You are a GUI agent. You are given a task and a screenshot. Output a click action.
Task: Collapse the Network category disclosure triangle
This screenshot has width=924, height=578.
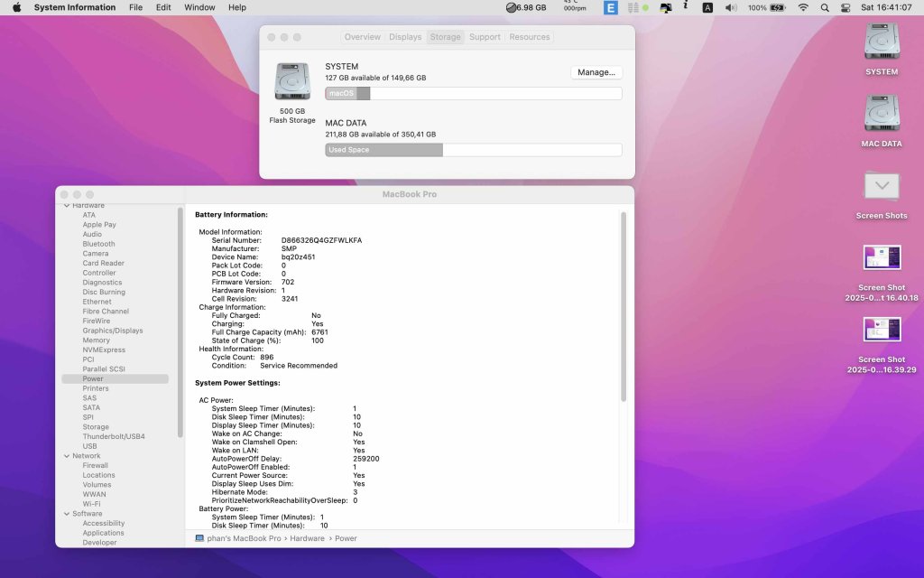tap(66, 456)
